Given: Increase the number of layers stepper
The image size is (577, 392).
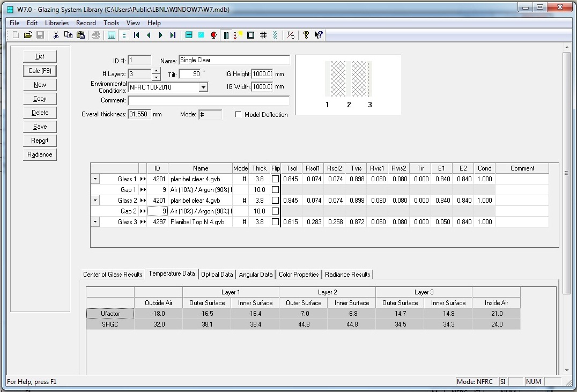Looking at the screenshot, I should point(156,71).
